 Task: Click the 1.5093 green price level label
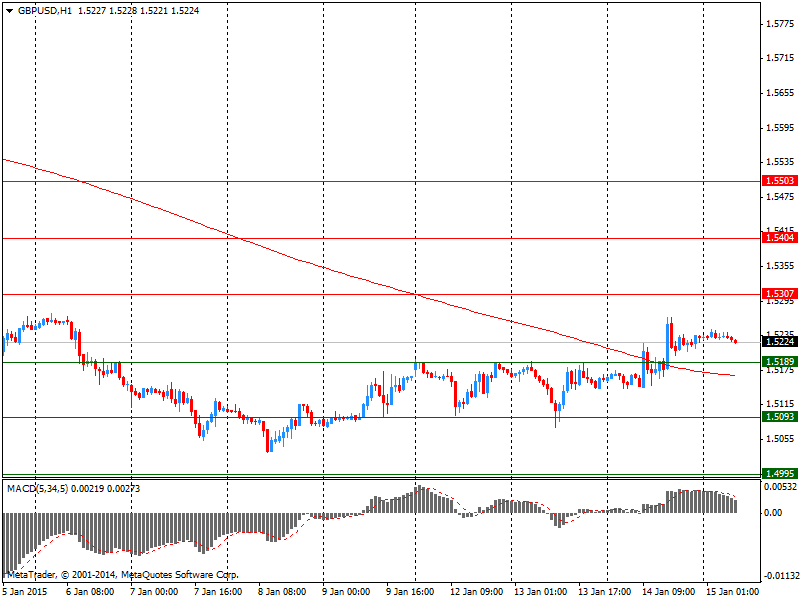[x=780, y=417]
